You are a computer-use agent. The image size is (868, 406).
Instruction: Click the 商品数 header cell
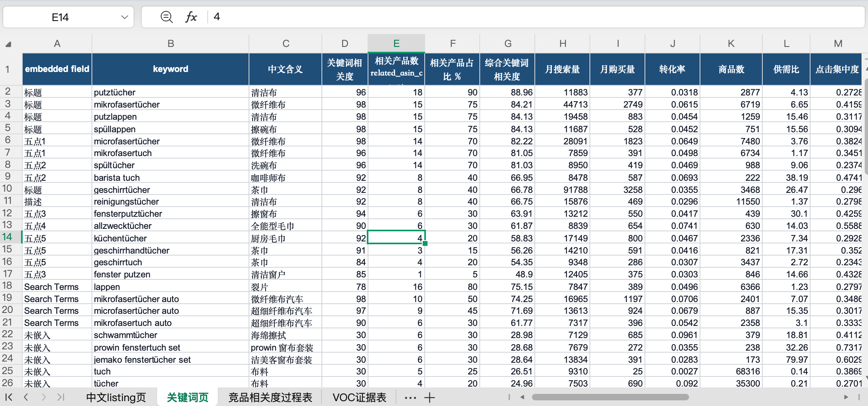pos(731,69)
